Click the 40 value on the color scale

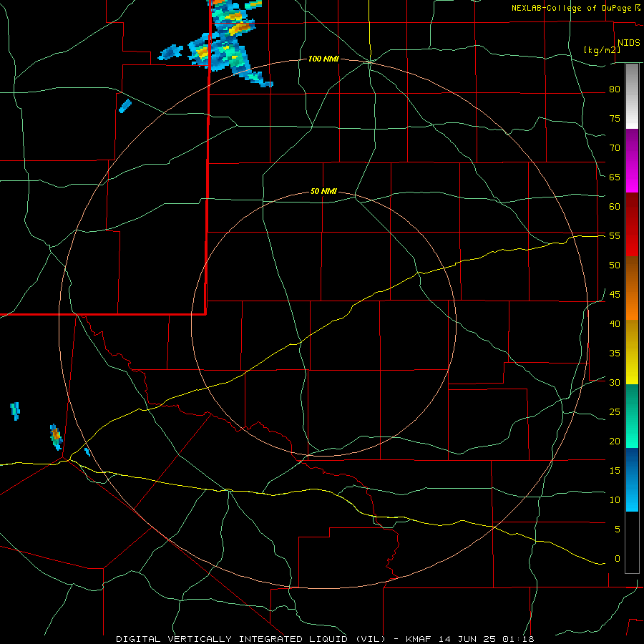[x=615, y=323]
